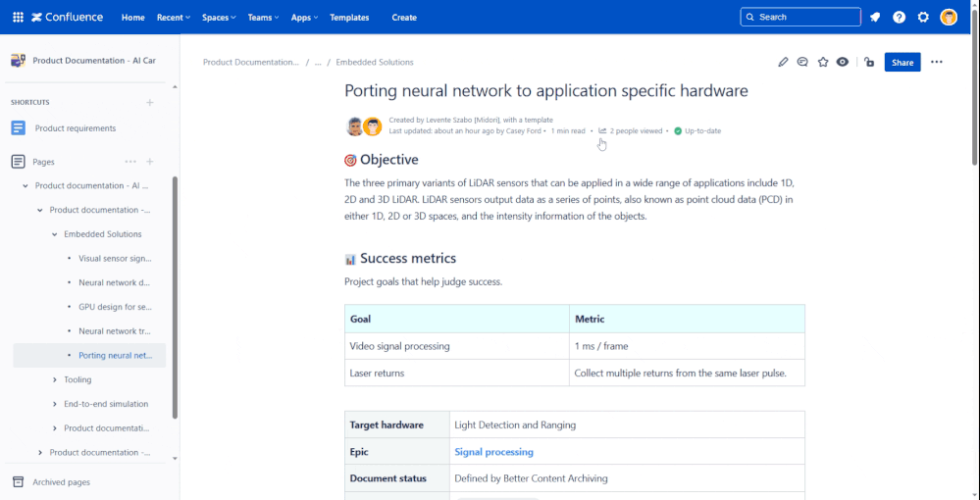980x500 pixels.
Task: Click the Up-to-date status label
Action: coord(702,131)
